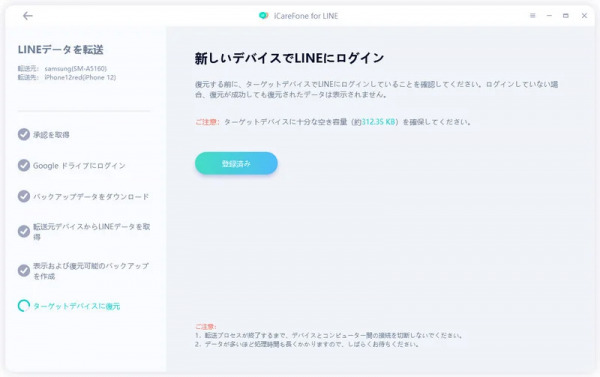The width and height of the screenshot is (600, 377).
Task: Click the 承認を取得 checkmark icon
Action: [x=24, y=134]
